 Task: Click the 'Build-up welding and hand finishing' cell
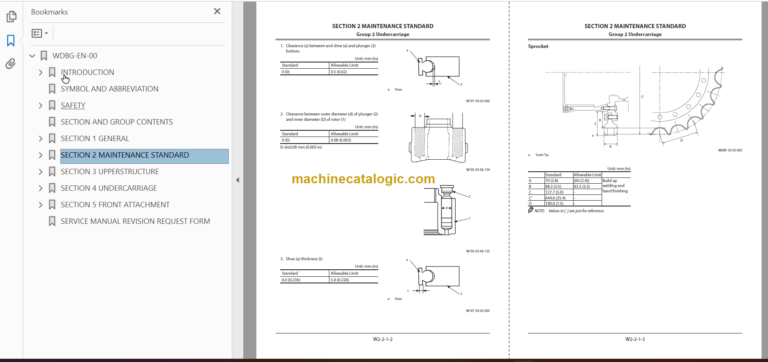point(616,186)
